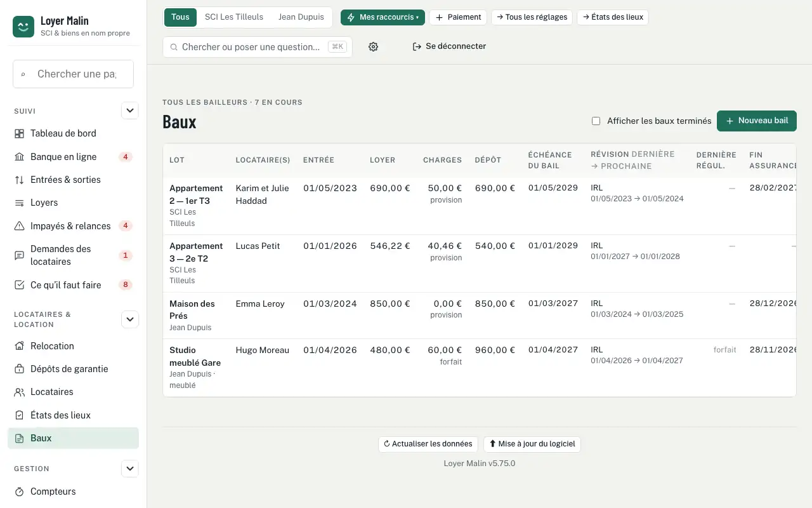Click the Baux document icon in sidebar
Image resolution: width=812 pixels, height=508 pixels.
coord(19,438)
